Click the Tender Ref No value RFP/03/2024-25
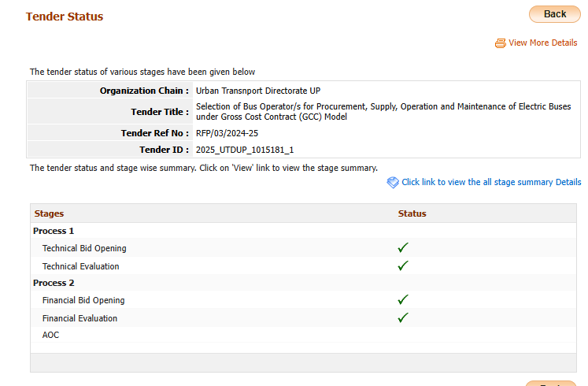This screenshot has width=588, height=386. pos(227,134)
